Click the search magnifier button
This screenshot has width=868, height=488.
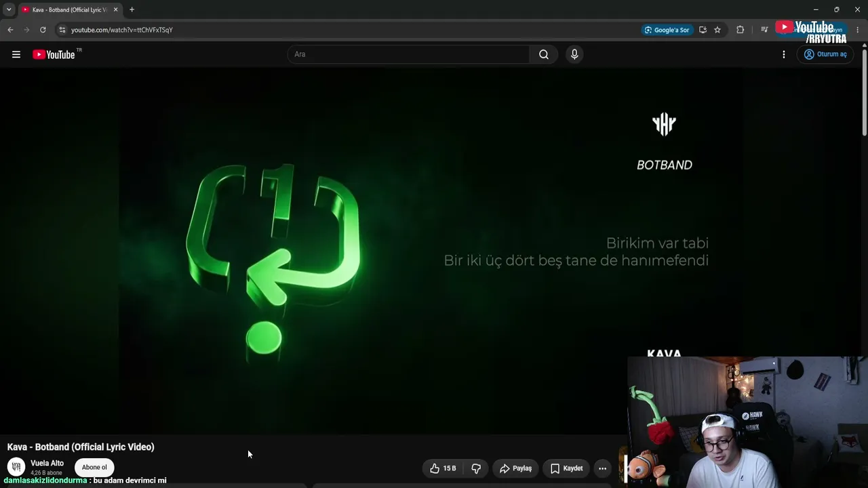tap(544, 54)
